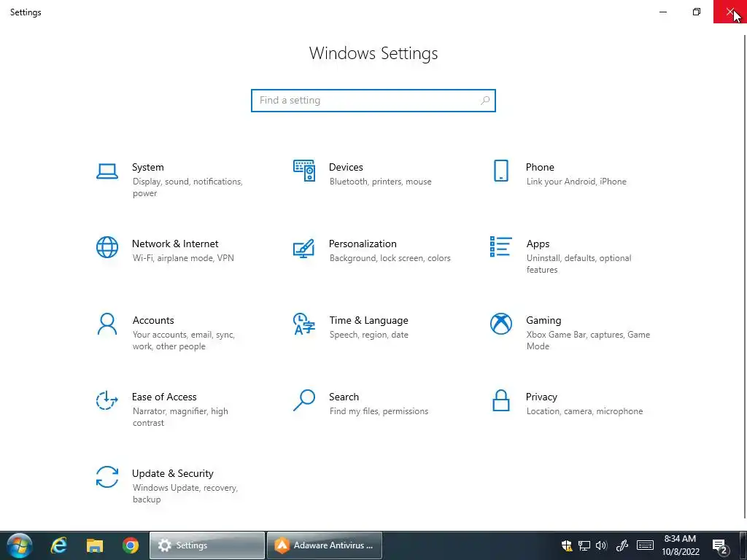Screen dimensions: 747x560
Task: Open the Time & Language title link
Action: click(x=368, y=321)
